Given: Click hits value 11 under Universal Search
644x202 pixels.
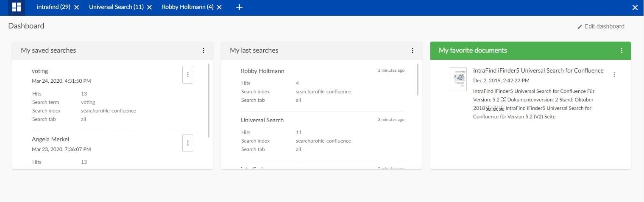Looking at the screenshot, I should [x=299, y=132].
